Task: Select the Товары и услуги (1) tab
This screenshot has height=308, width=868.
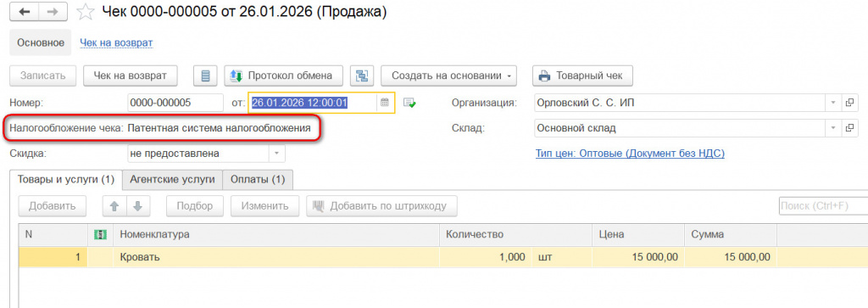Action: 66,180
